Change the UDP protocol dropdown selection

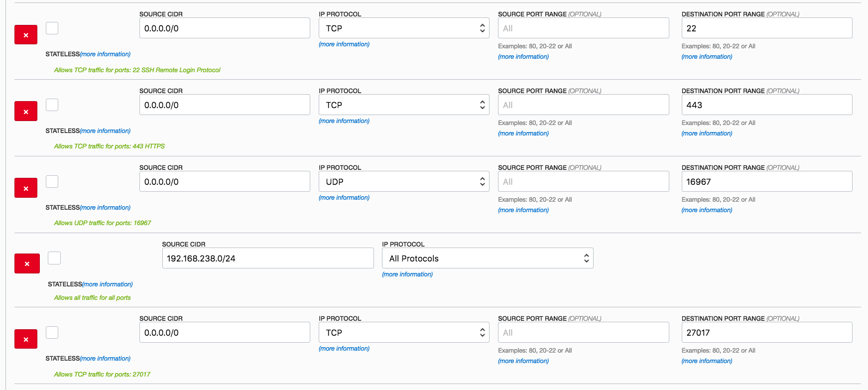[x=404, y=182]
